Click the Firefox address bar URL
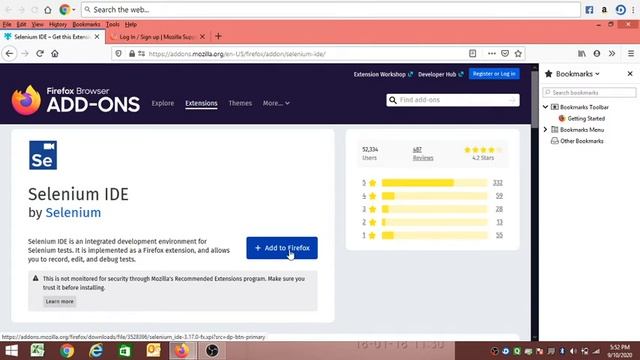Image resolution: width=640 pixels, height=360 pixels. [x=237, y=54]
